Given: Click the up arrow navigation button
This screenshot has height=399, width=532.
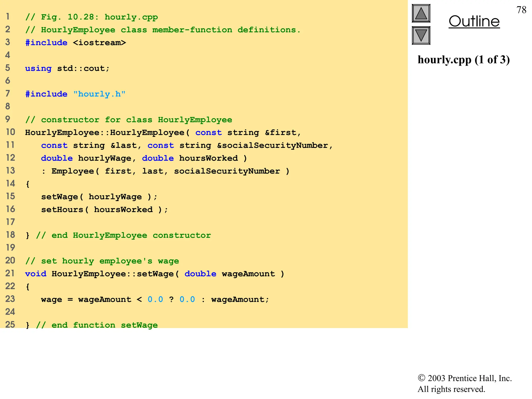Looking at the screenshot, I should pyautogui.click(x=421, y=14).
